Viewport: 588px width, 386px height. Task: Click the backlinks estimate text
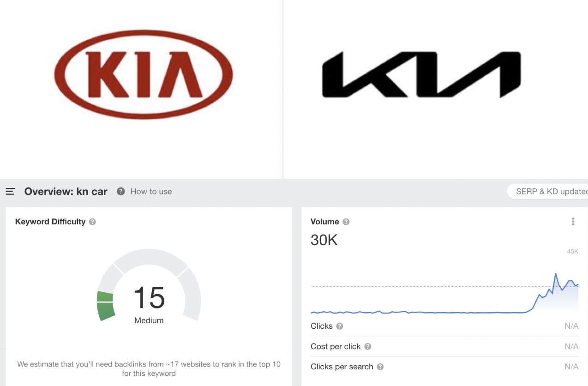tap(149, 368)
